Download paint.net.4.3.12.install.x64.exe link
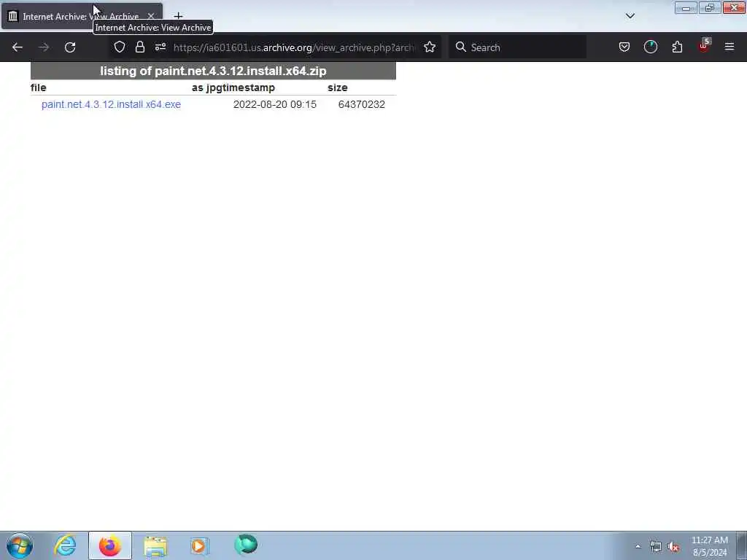The height and width of the screenshot is (560, 747). coord(111,104)
